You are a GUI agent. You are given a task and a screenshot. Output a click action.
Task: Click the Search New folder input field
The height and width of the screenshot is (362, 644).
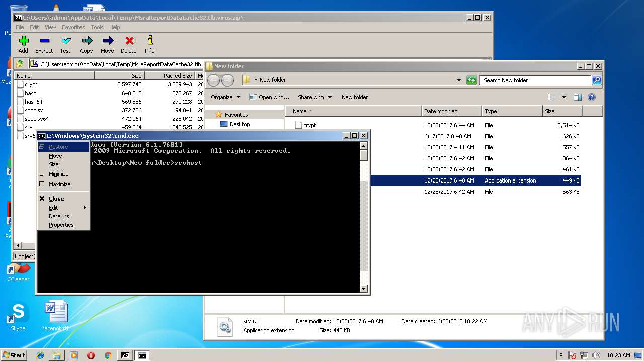(x=535, y=80)
